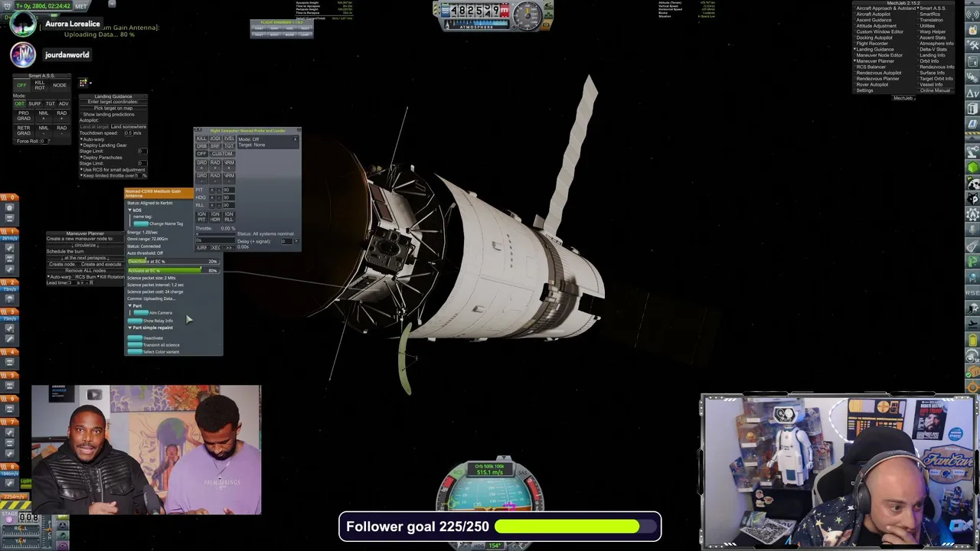Click the green hexagon toolbar icon
The height and width of the screenshot is (551, 980).
click(972, 167)
